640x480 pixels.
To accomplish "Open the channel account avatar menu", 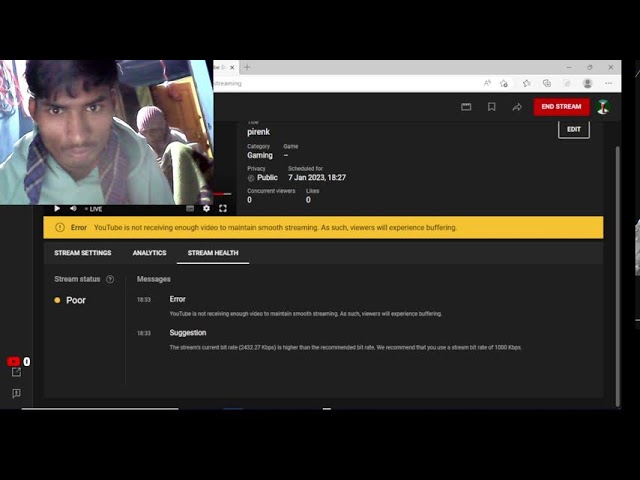I will (x=603, y=106).
